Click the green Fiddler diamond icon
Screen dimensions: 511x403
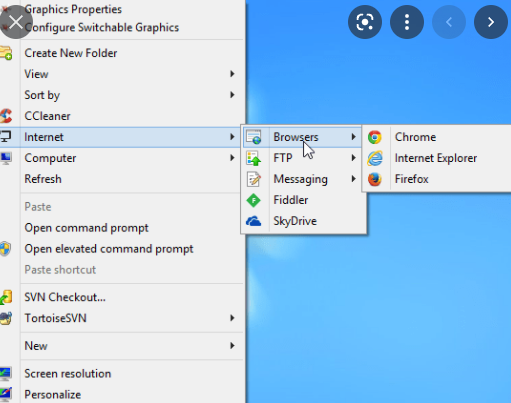(x=254, y=200)
